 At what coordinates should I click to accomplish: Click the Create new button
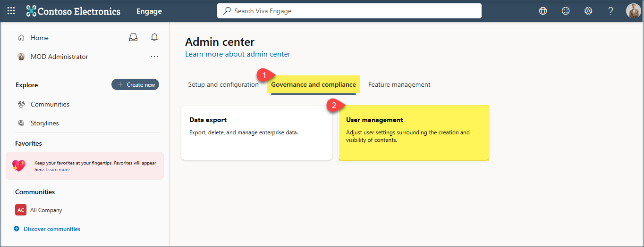(136, 84)
